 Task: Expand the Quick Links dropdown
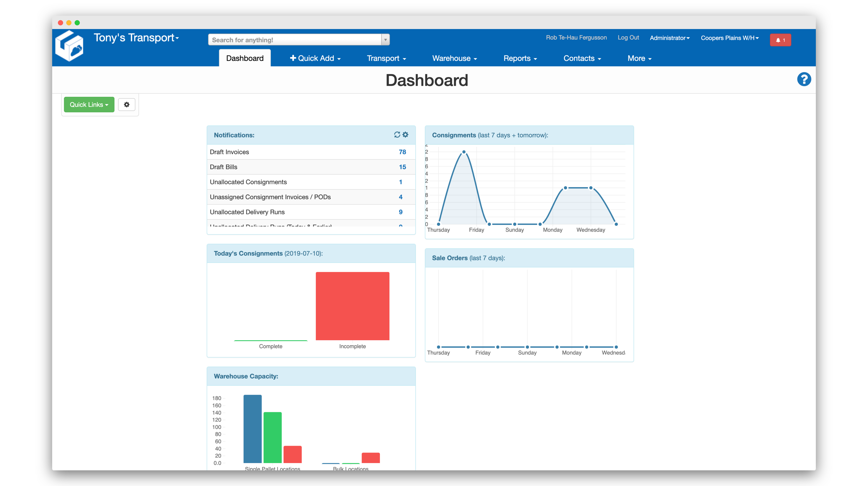89,105
